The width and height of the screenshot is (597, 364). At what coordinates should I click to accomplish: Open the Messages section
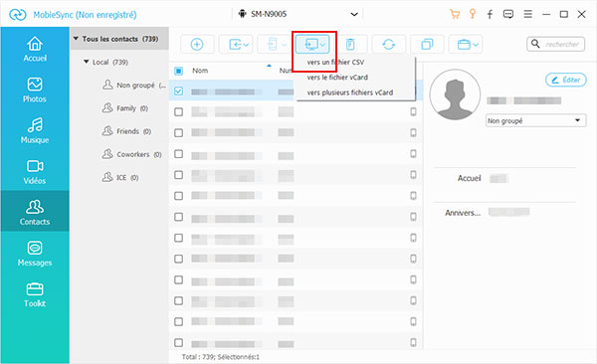[35, 254]
